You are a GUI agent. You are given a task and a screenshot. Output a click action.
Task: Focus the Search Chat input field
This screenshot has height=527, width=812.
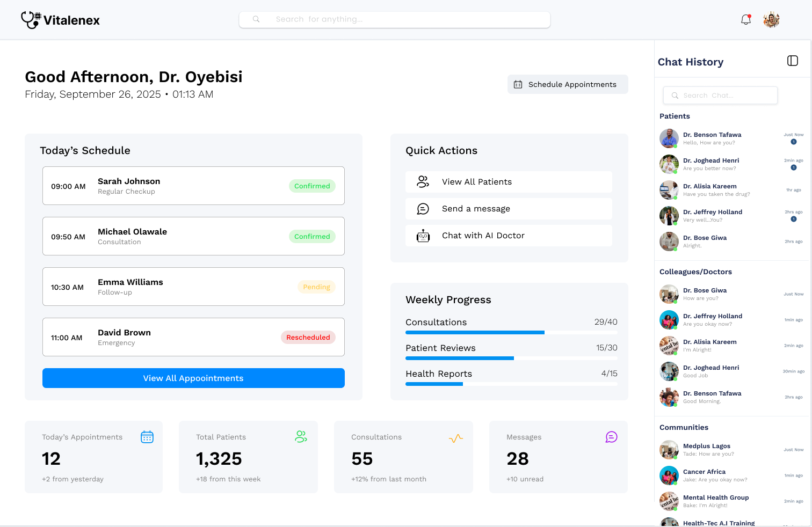point(720,96)
